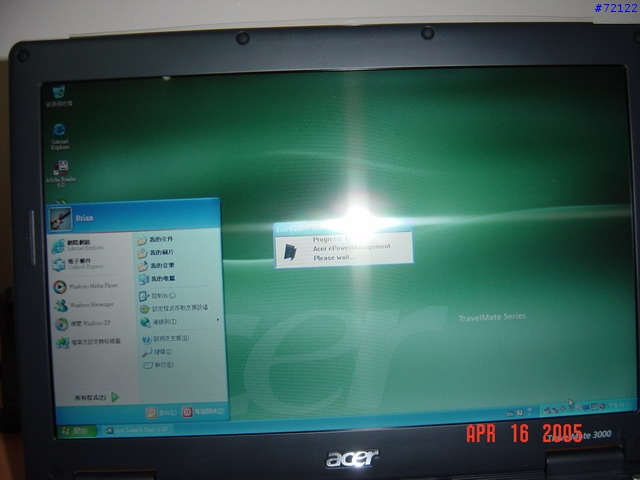
Task: Click the user name Brian
Action: tap(84, 218)
